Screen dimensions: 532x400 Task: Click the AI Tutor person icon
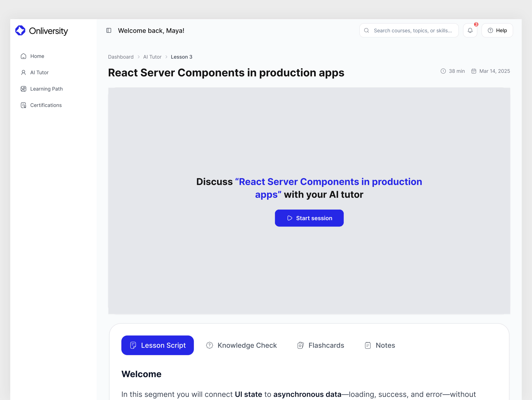point(23,72)
